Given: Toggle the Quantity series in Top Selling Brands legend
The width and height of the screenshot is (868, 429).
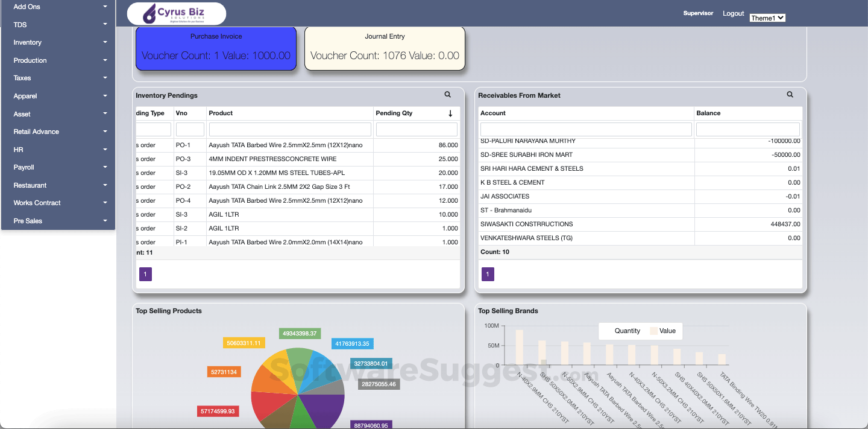Looking at the screenshot, I should point(627,331).
